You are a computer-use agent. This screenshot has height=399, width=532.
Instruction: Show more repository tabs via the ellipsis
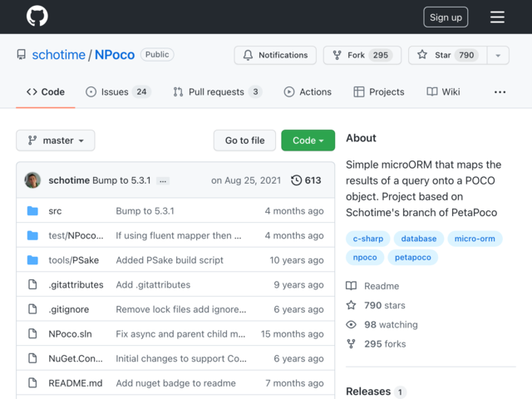point(500,92)
